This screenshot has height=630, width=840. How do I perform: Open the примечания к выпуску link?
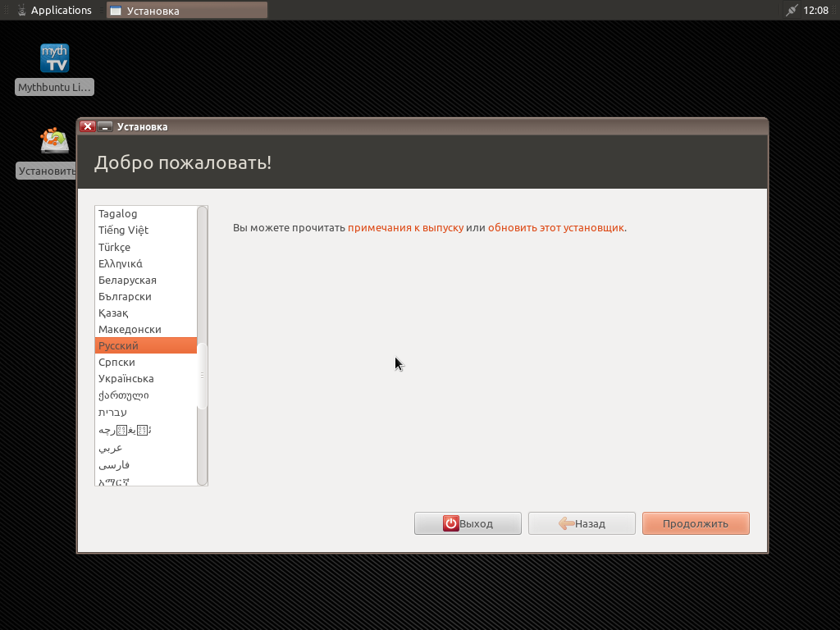405,227
